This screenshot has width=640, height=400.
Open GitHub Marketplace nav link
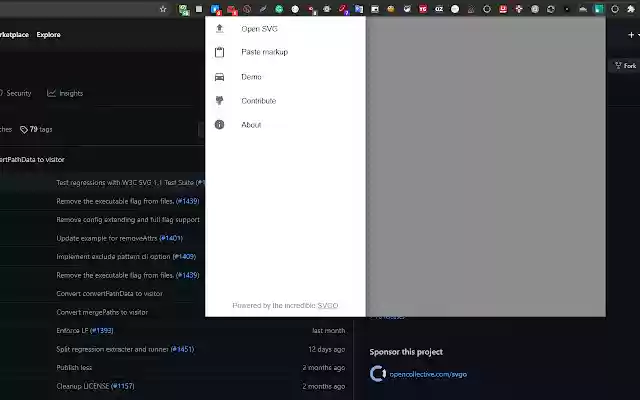[x=14, y=35]
